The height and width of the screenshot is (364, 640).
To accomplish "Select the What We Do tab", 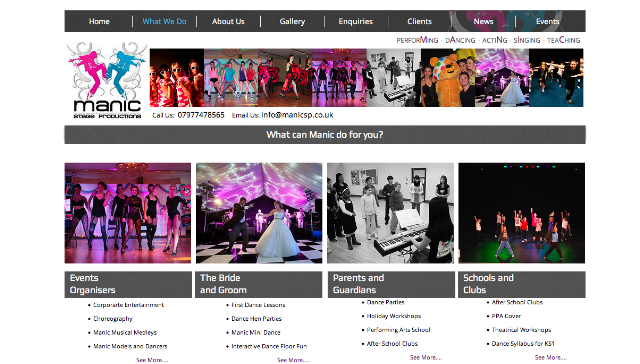I will [164, 21].
